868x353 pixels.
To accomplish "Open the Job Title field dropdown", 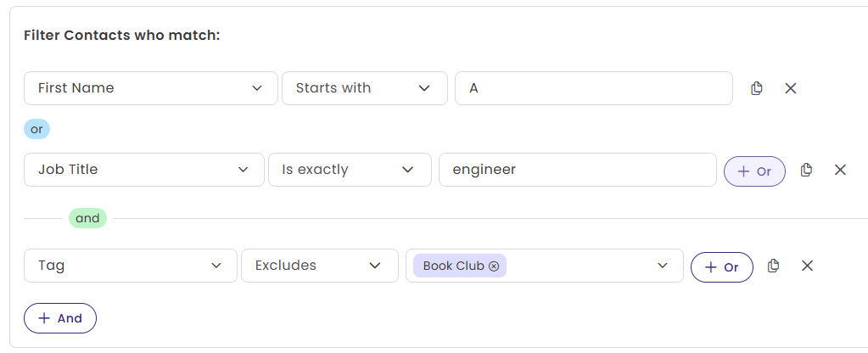I will coord(144,170).
